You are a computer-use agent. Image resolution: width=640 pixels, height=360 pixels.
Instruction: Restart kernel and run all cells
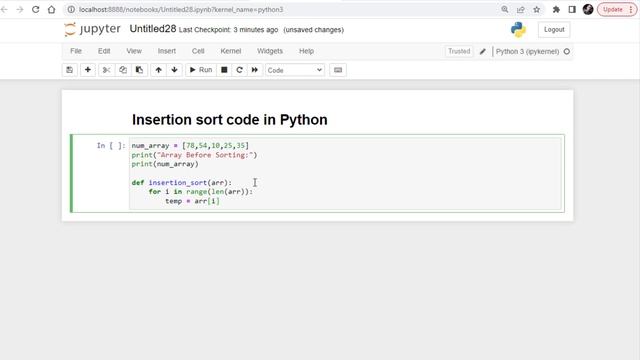pyautogui.click(x=255, y=70)
